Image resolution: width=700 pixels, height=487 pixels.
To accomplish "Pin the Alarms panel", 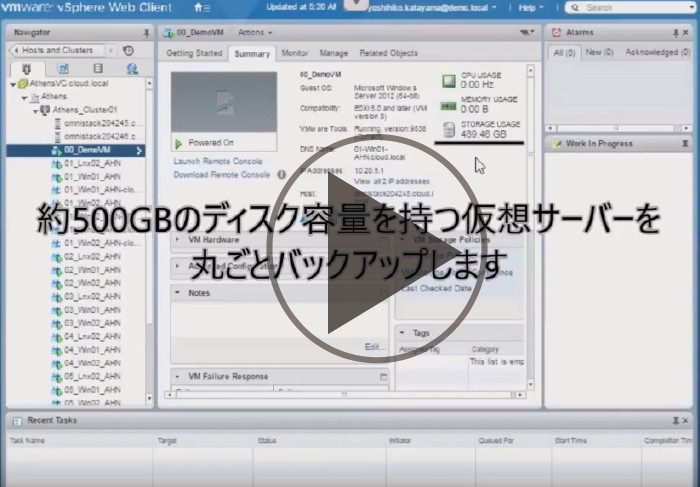I will [x=676, y=33].
